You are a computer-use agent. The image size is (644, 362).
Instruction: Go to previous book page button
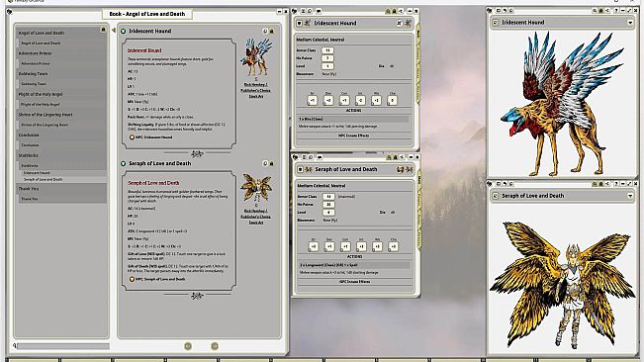tap(188, 346)
